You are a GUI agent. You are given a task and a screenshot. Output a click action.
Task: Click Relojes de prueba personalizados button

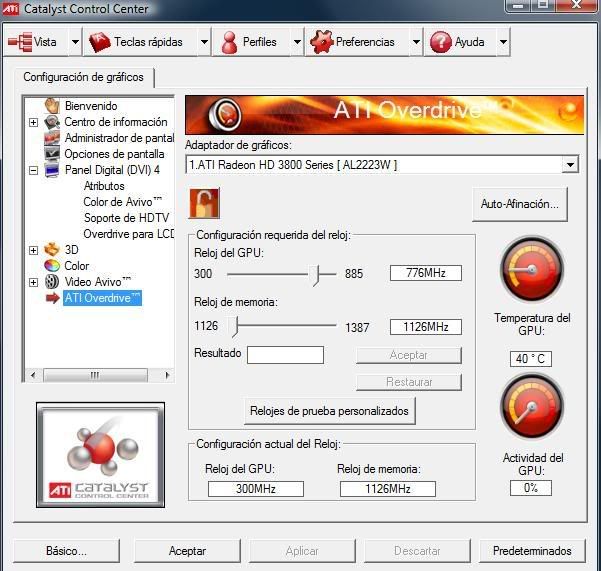pyautogui.click(x=329, y=411)
